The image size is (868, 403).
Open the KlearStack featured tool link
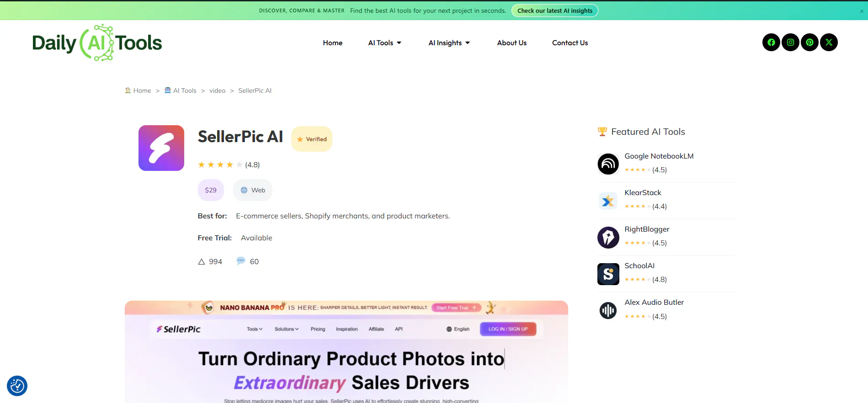click(643, 193)
